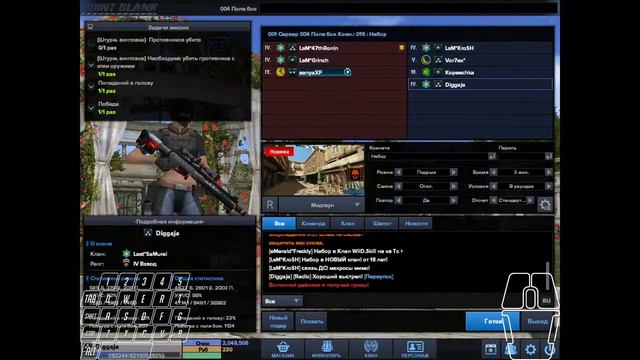Switch Смена option to previous value

click(x=398, y=186)
